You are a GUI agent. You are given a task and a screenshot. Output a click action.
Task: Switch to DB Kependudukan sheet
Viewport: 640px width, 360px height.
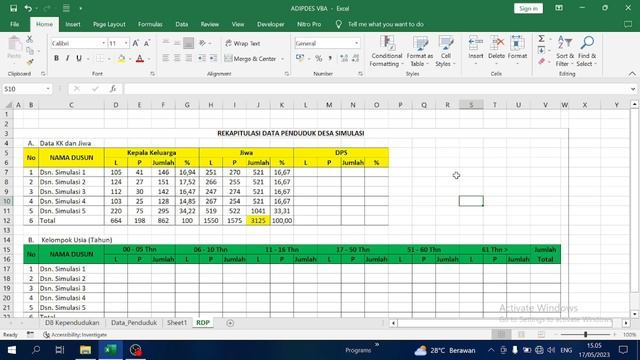72,322
